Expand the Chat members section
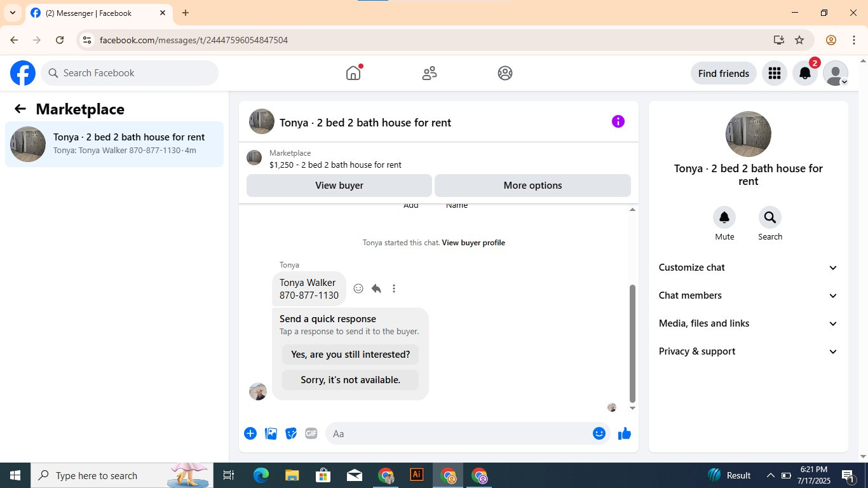Screen dimensions: 868x488 (x=749, y=295)
